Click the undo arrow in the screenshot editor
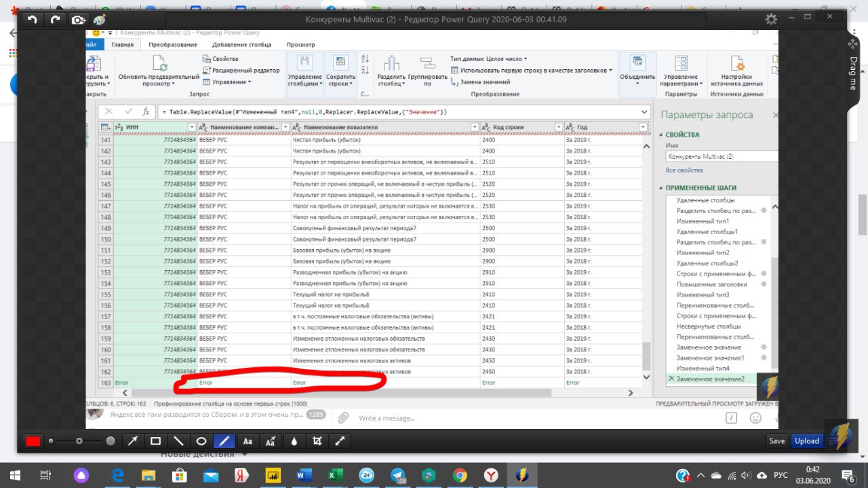 [31, 20]
